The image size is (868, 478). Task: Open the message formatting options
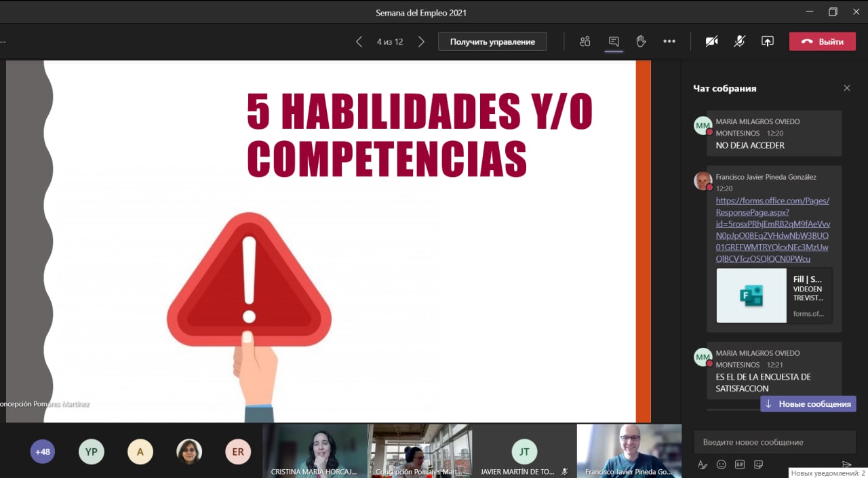tap(703, 464)
